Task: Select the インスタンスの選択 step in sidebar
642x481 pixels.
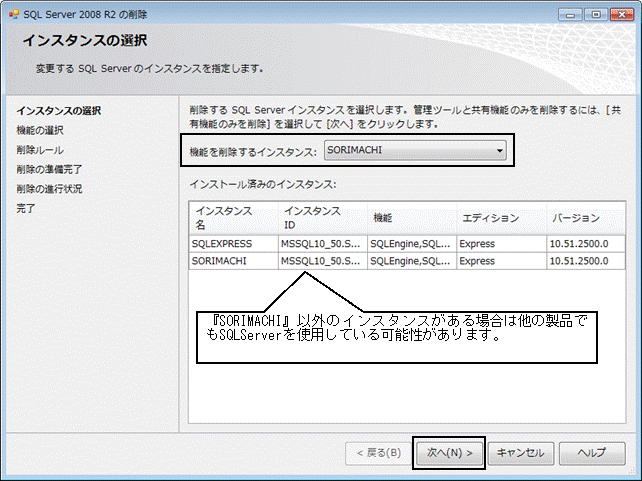Action: 59,111
